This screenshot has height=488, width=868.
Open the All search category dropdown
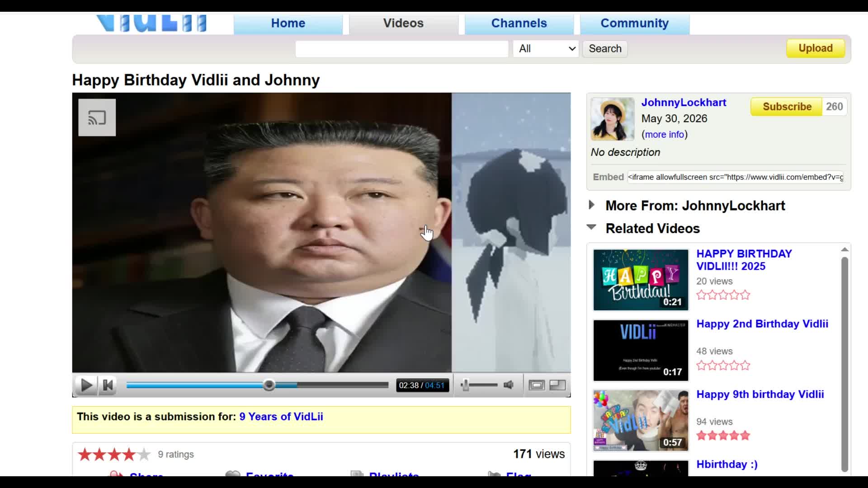point(546,49)
